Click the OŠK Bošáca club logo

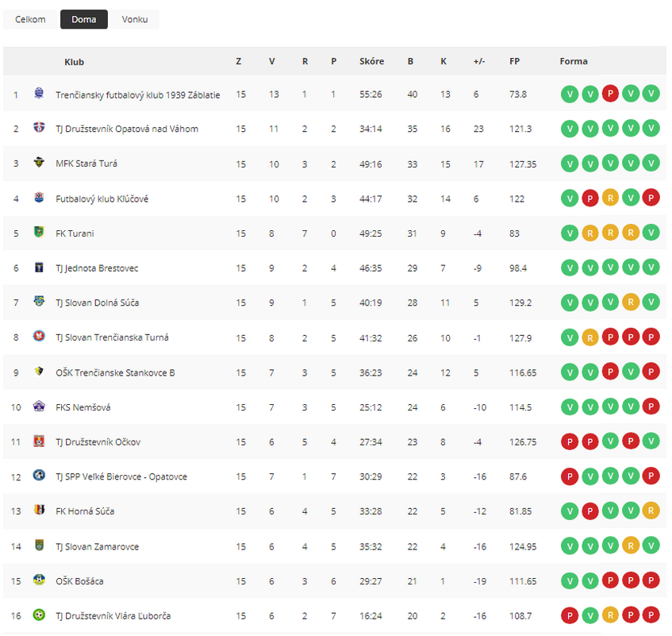point(39,581)
